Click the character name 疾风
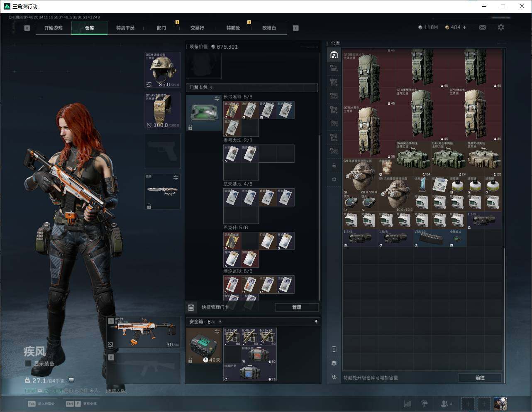The height and width of the screenshot is (412, 532). [x=34, y=351]
